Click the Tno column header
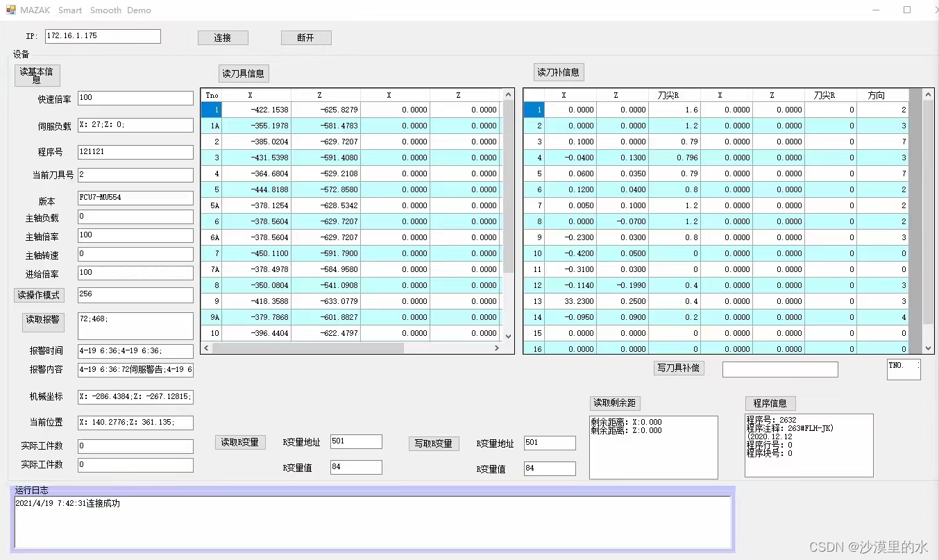The height and width of the screenshot is (560, 939). point(212,95)
